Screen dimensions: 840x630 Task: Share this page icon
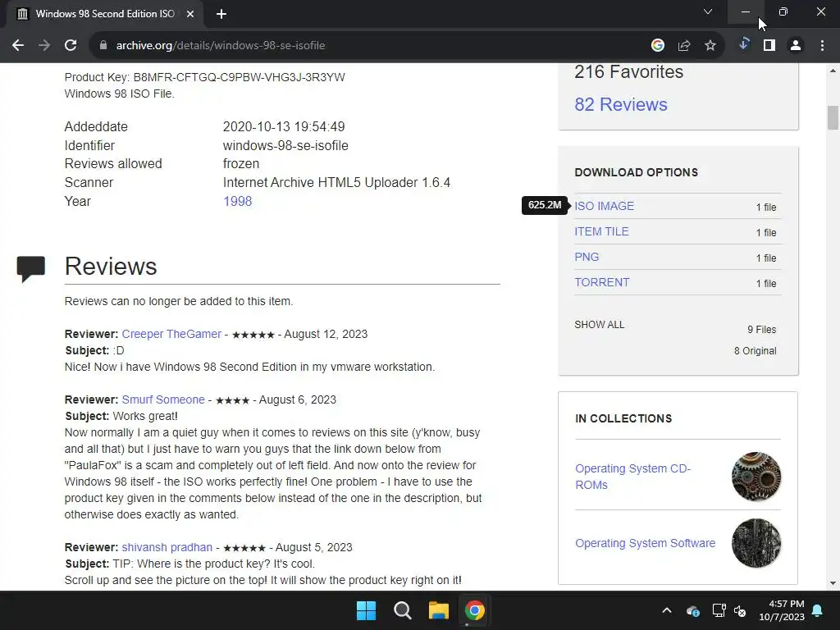tap(684, 46)
